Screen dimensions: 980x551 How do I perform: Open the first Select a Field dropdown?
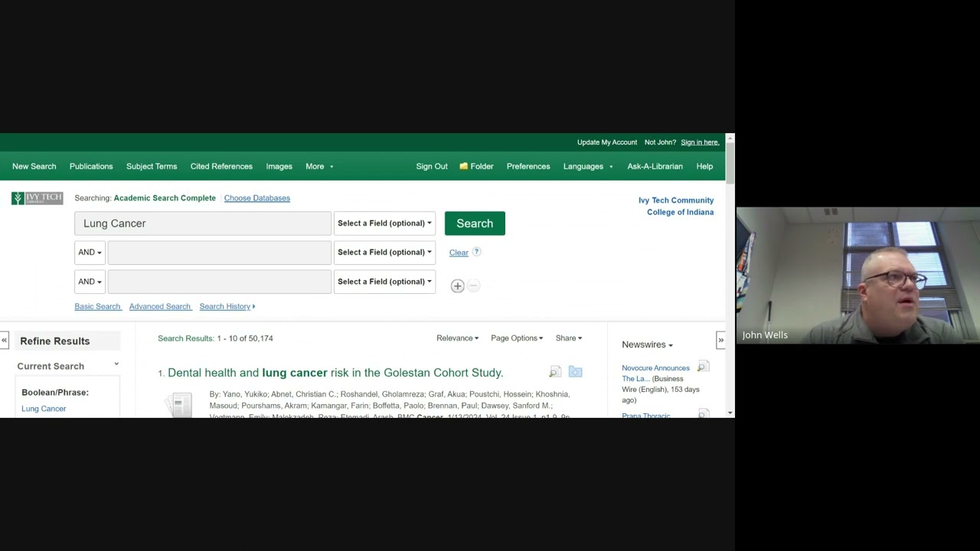tap(384, 223)
